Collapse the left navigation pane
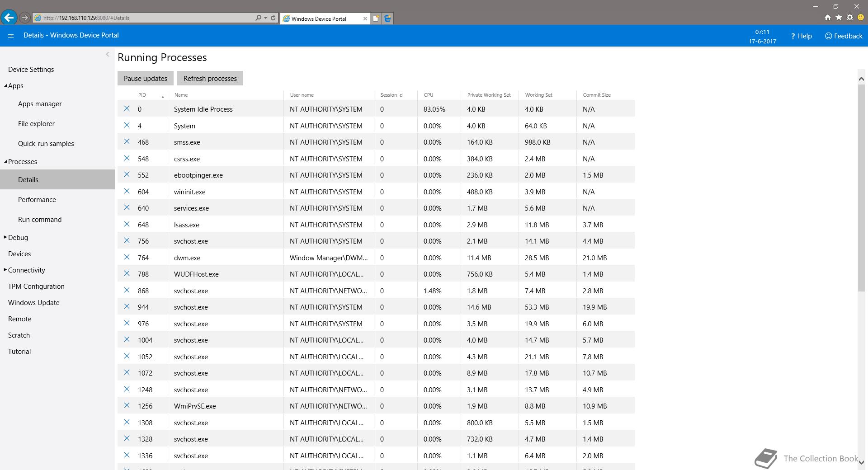 coord(108,54)
